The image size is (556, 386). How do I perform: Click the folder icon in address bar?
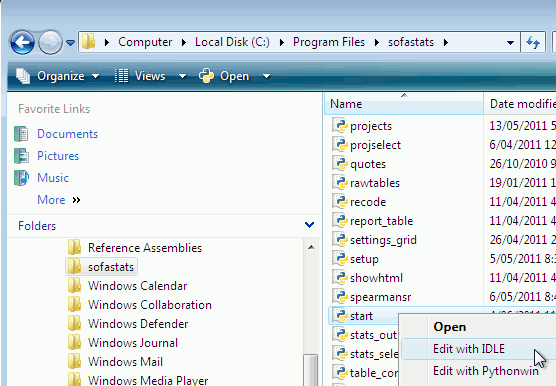88,42
